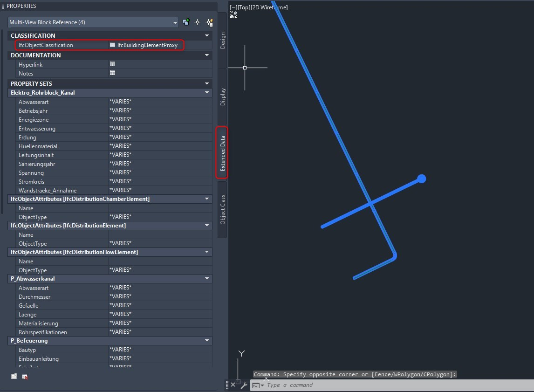The image size is (534, 392).
Task: Toggle the PICKADD system variable icon
Action: pos(186,22)
